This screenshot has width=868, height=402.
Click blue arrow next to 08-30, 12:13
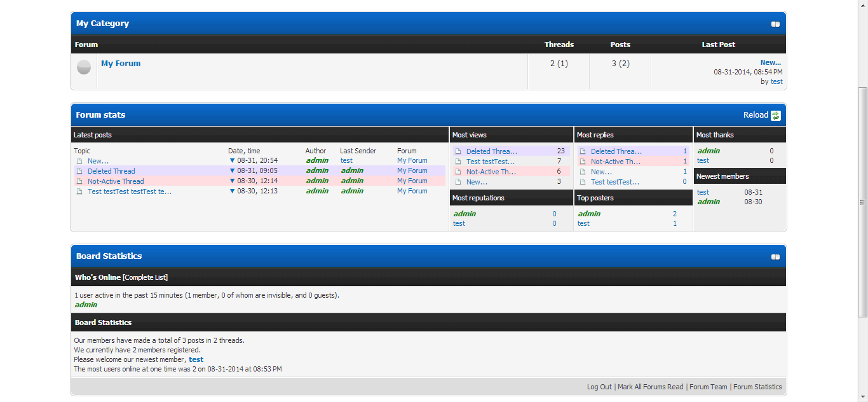click(x=232, y=191)
